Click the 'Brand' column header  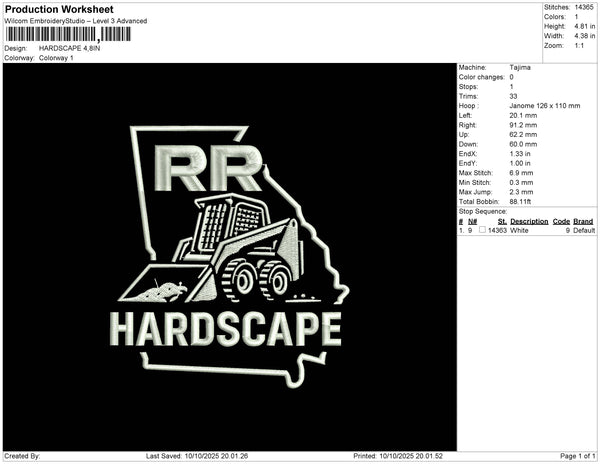coord(583,221)
